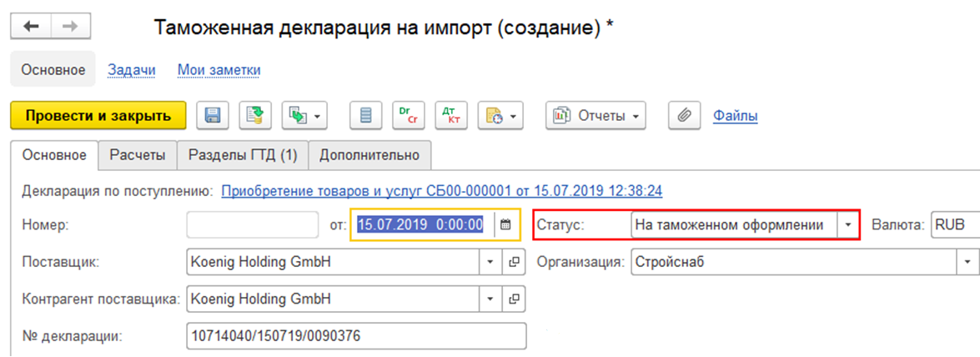Click the Файлы link
The image size is (980, 357).
[736, 116]
